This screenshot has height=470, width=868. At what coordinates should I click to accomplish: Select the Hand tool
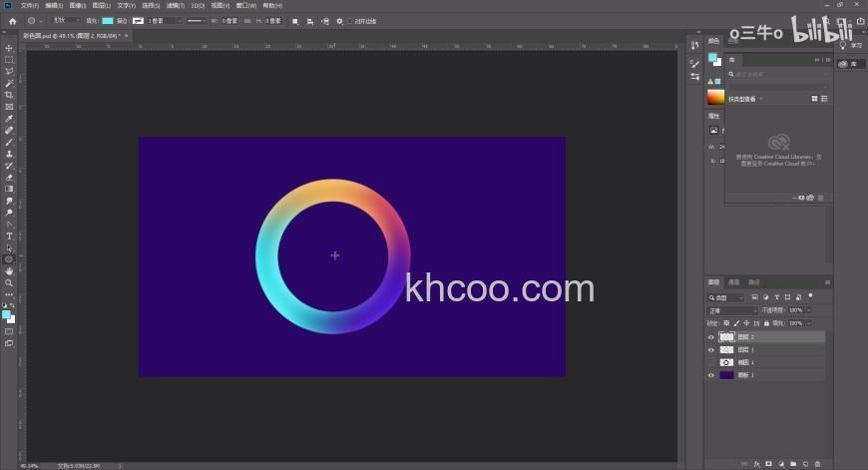click(x=9, y=271)
